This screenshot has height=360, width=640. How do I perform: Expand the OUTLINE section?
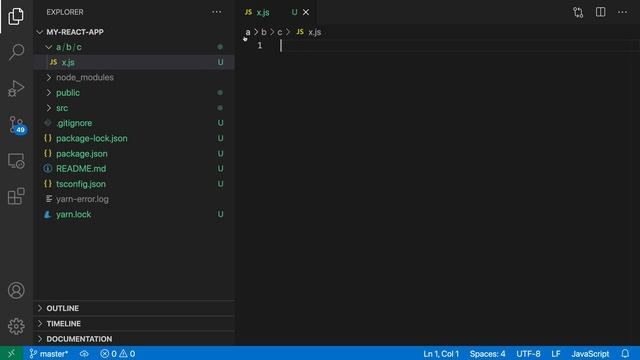(134, 308)
